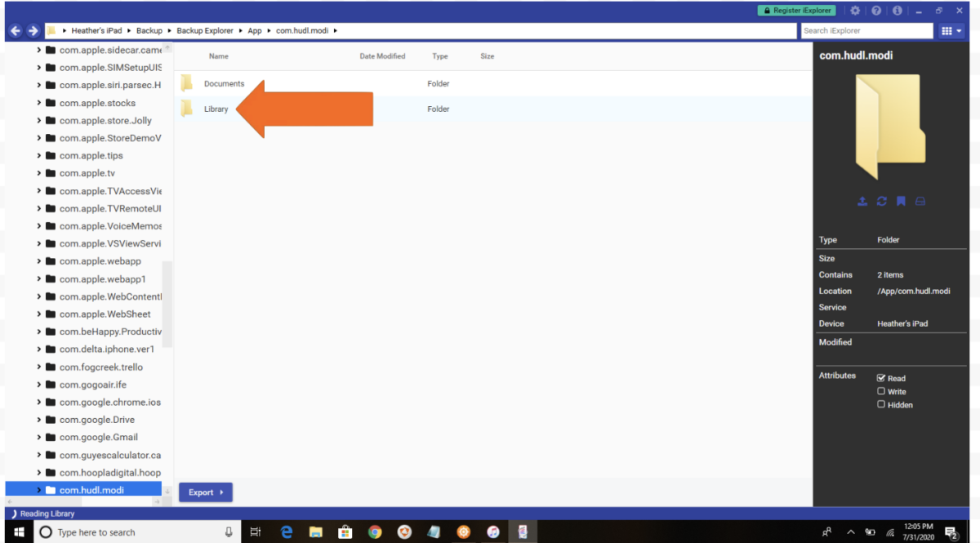This screenshot has width=980, height=543.
Task: Click the refresh icon in the details panel
Action: (882, 201)
